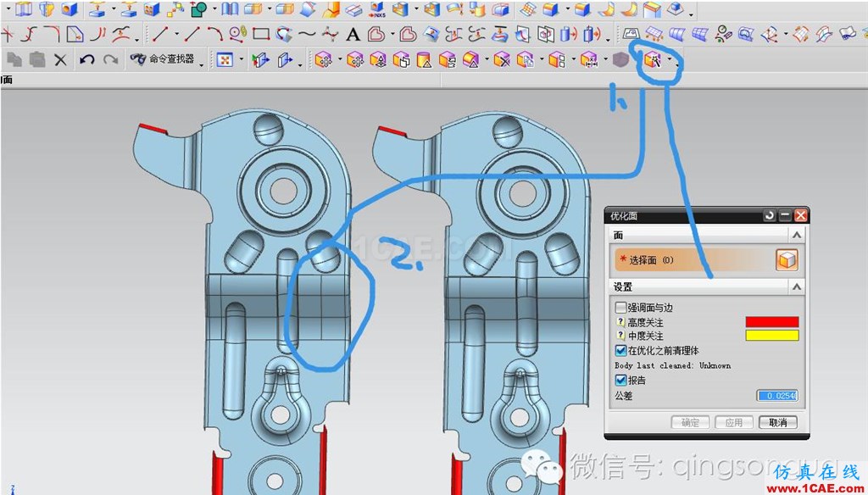Image resolution: width=868 pixels, height=495 pixels.
Task: Select the Spline wave curve tool
Action: pos(306,35)
